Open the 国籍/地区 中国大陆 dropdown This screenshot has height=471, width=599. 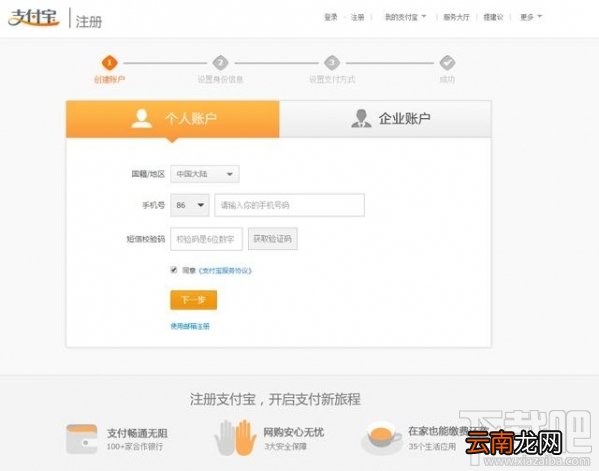tap(205, 174)
